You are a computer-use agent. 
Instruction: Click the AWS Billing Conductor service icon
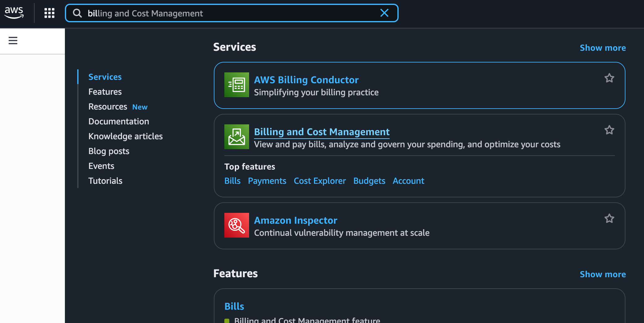click(237, 85)
